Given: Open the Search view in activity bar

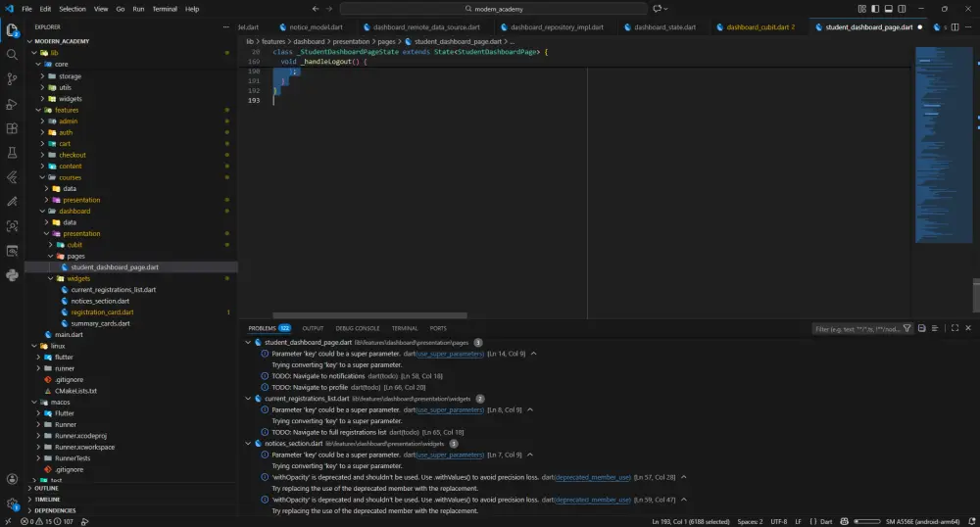Looking at the screenshot, I should pos(12,54).
